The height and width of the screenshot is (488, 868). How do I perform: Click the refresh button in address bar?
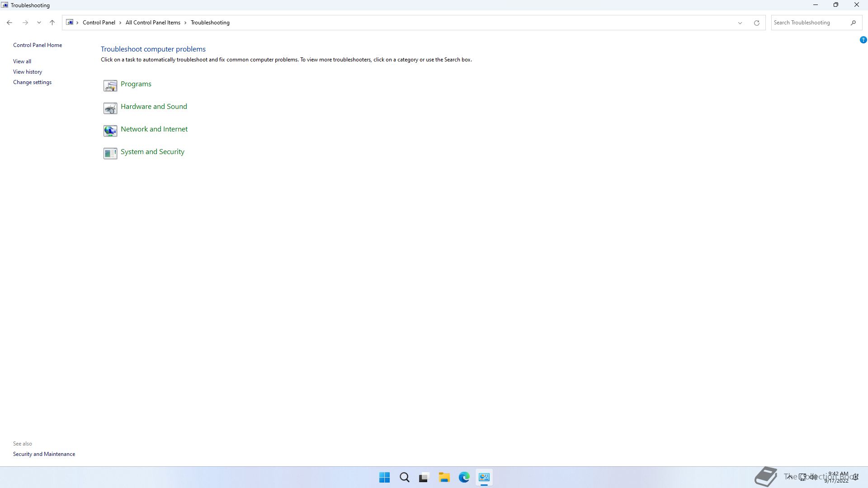click(x=756, y=23)
